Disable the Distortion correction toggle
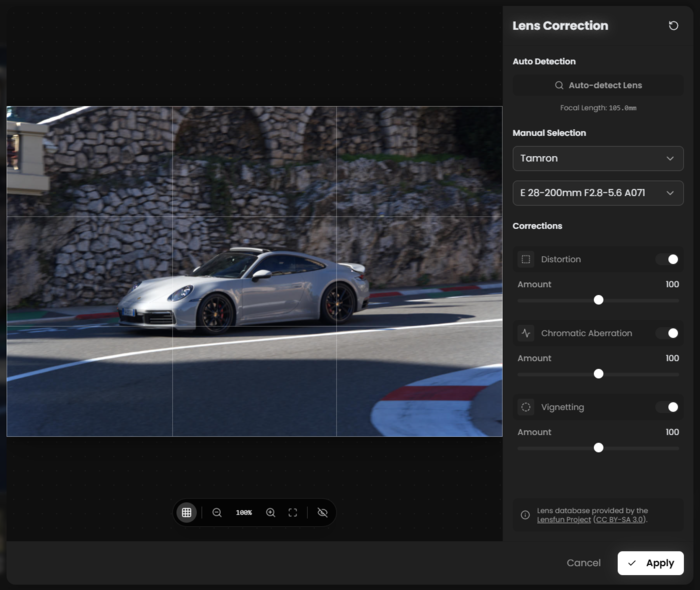Viewport: 700px width, 590px height. pos(667,259)
